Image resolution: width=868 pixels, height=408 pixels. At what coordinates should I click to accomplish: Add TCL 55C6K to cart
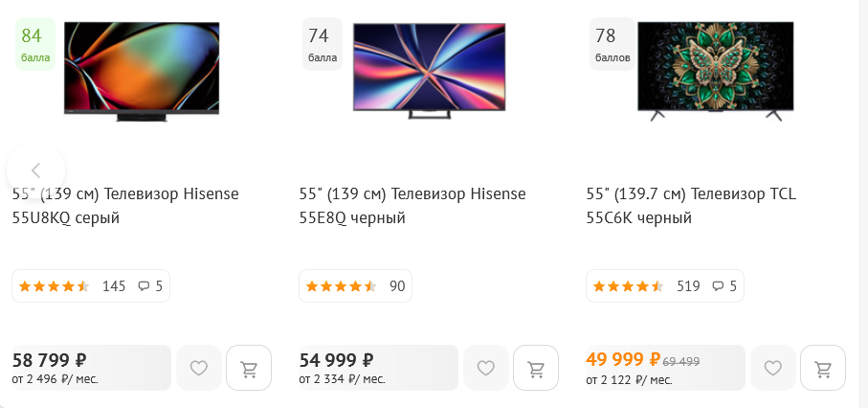823,368
